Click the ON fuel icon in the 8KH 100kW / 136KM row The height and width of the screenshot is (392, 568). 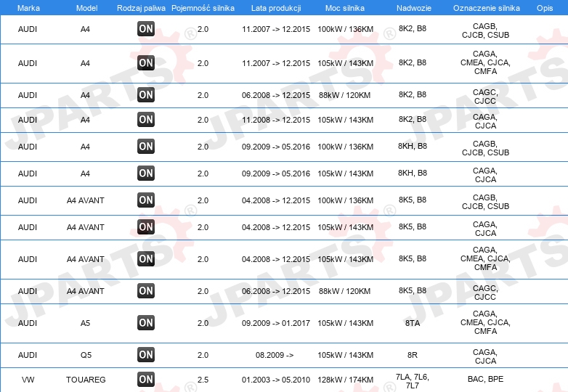coord(146,146)
